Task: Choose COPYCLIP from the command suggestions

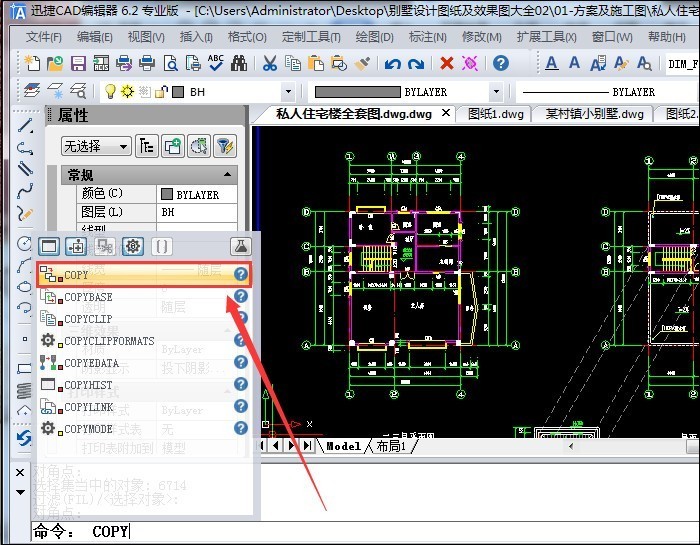Action: pos(88,319)
